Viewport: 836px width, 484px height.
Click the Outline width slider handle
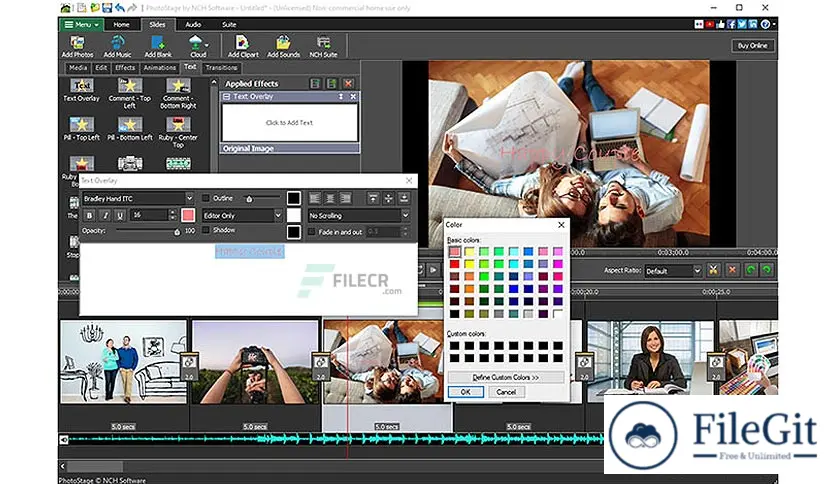249,199
